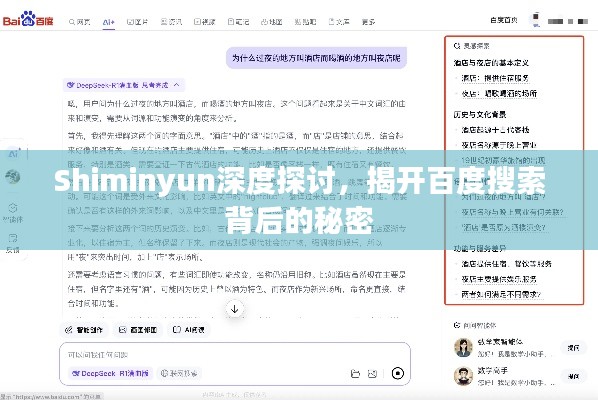Click heading 功能与服务差异
Viewport: 598px width, 400px height.
[480, 249]
